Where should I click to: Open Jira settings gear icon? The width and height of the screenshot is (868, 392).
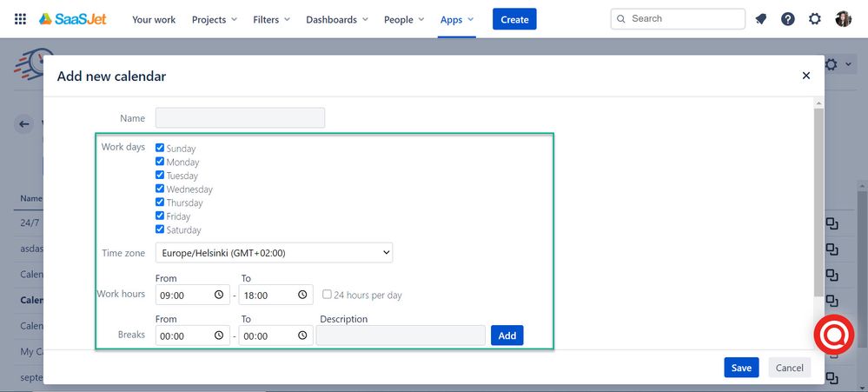coord(815,19)
